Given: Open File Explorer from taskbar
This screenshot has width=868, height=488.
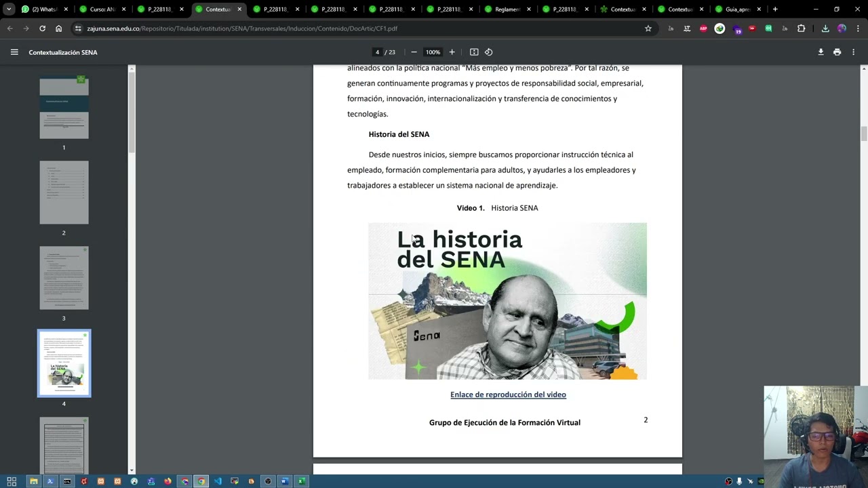Looking at the screenshot, I should pos(33,481).
